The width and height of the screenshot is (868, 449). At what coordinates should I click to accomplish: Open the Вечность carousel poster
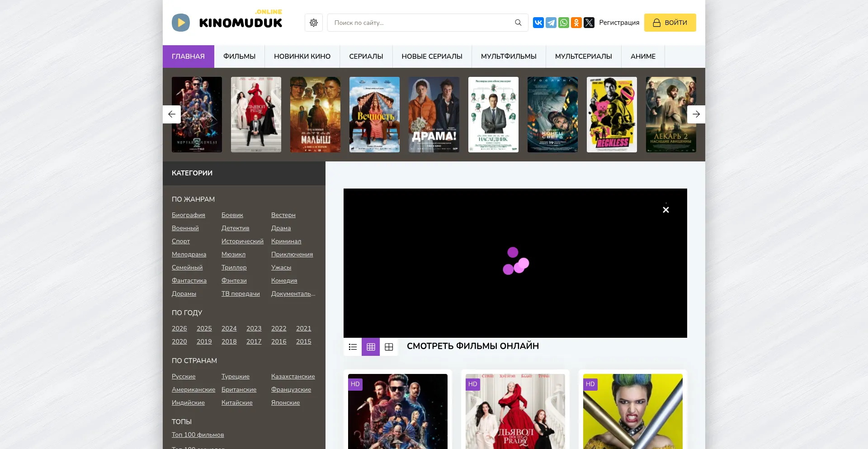[374, 114]
